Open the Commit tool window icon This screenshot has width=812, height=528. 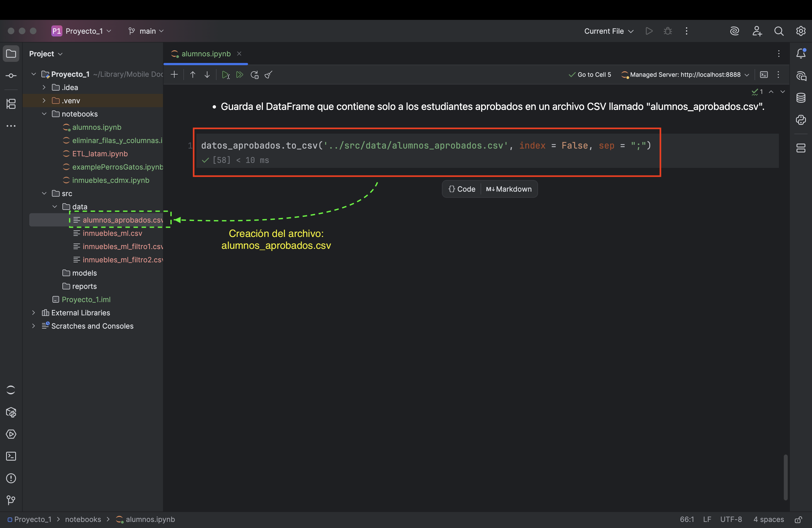click(11, 76)
